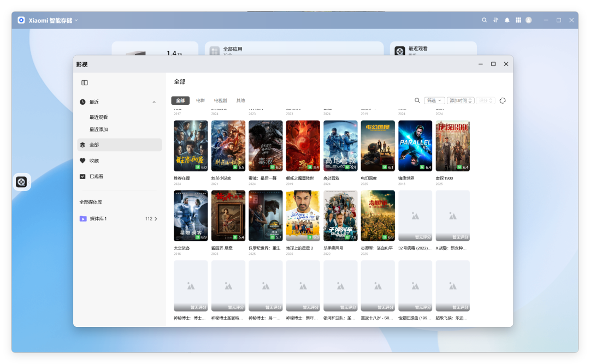Switch to the 其他 tab
The image size is (590, 364).
(240, 100)
